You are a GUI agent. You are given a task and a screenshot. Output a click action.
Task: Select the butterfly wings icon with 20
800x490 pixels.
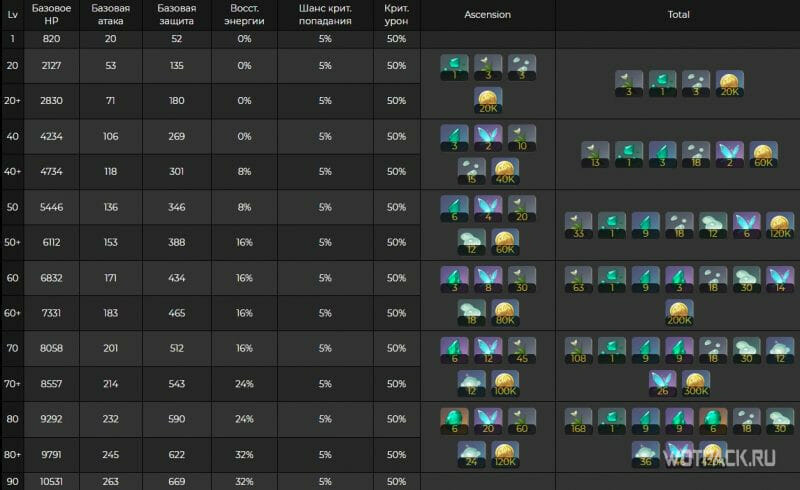click(488, 421)
